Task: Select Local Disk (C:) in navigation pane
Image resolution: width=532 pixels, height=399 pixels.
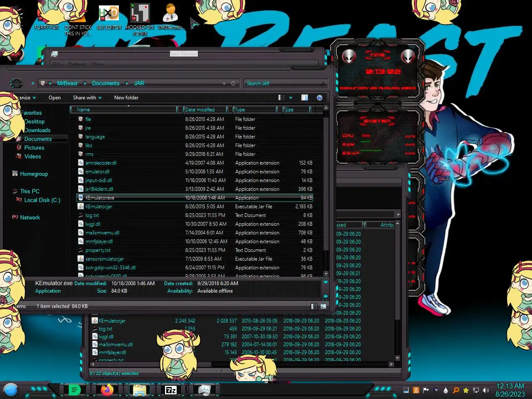Action: pos(42,200)
